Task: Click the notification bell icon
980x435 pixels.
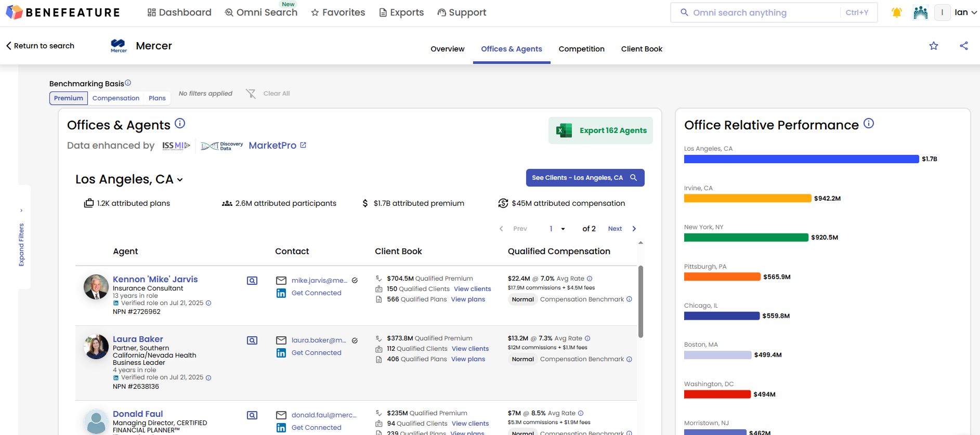Action: point(896,12)
